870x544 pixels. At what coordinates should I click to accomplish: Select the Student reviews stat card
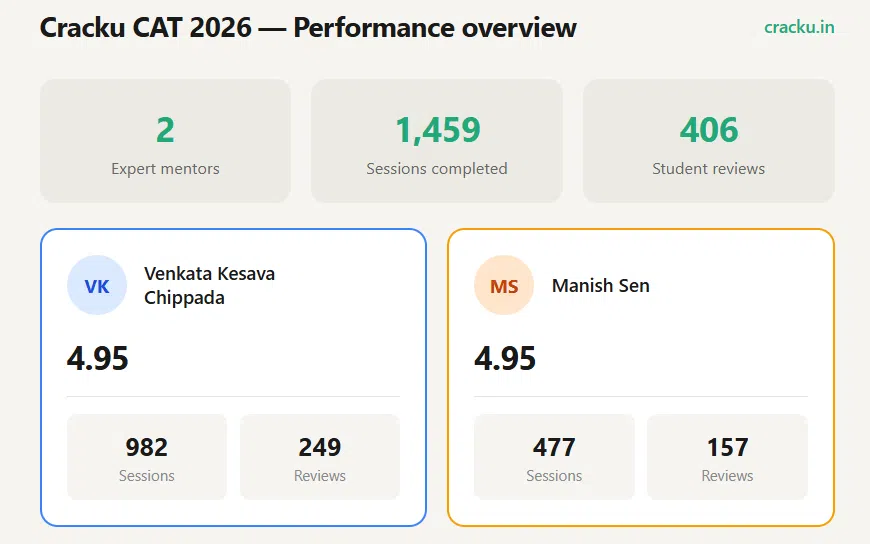pos(709,141)
